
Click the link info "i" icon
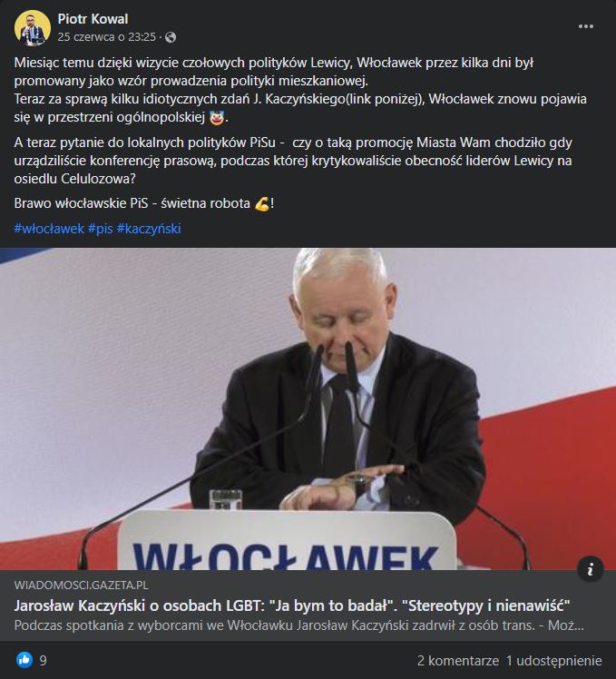[x=590, y=568]
